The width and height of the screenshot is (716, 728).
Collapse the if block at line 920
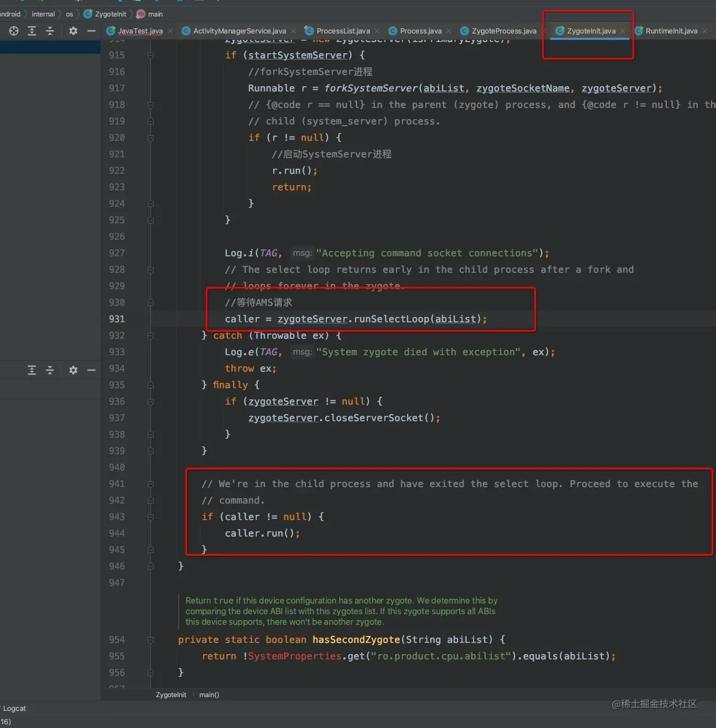point(150,138)
